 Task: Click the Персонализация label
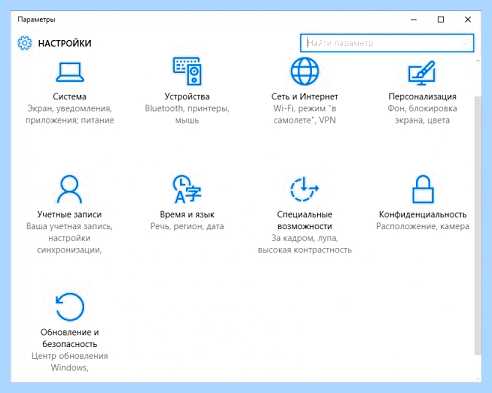(422, 97)
